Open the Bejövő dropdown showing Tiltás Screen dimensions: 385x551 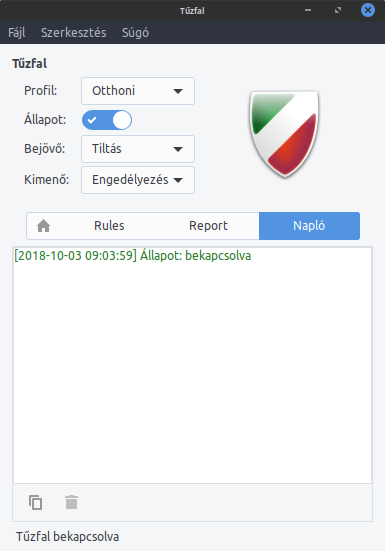(138, 149)
